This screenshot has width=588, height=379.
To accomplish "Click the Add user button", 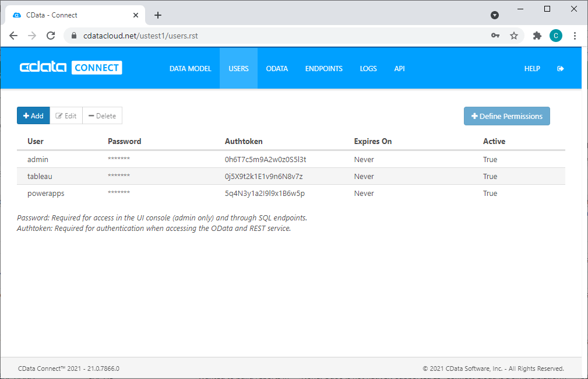I will coord(33,116).
